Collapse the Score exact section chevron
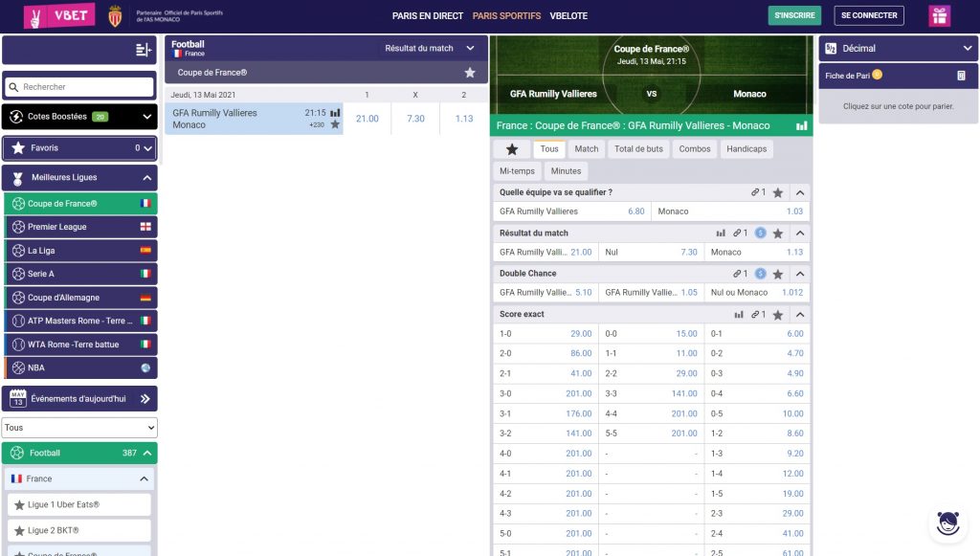 point(799,314)
